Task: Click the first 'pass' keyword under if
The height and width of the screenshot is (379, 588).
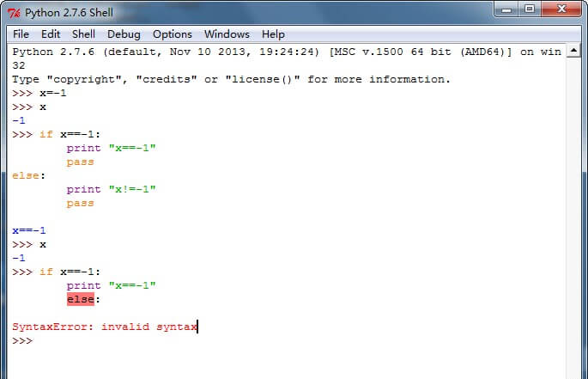Action: point(80,162)
